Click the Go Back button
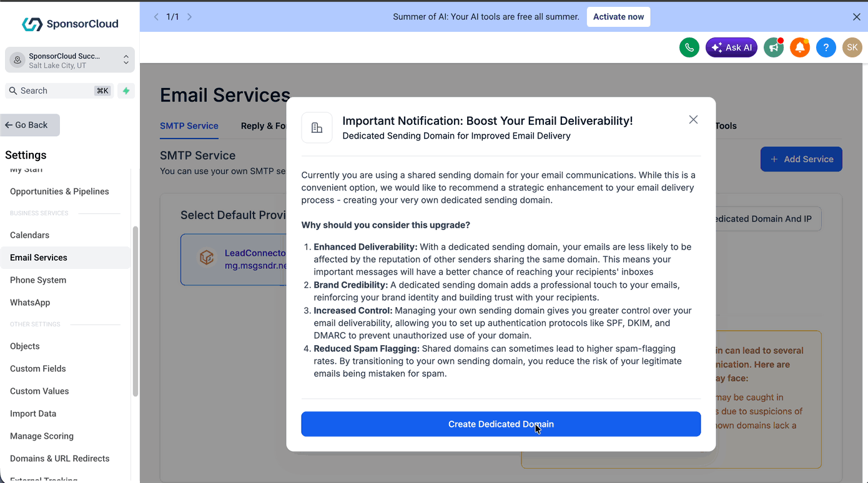This screenshot has height=483, width=868. click(30, 125)
